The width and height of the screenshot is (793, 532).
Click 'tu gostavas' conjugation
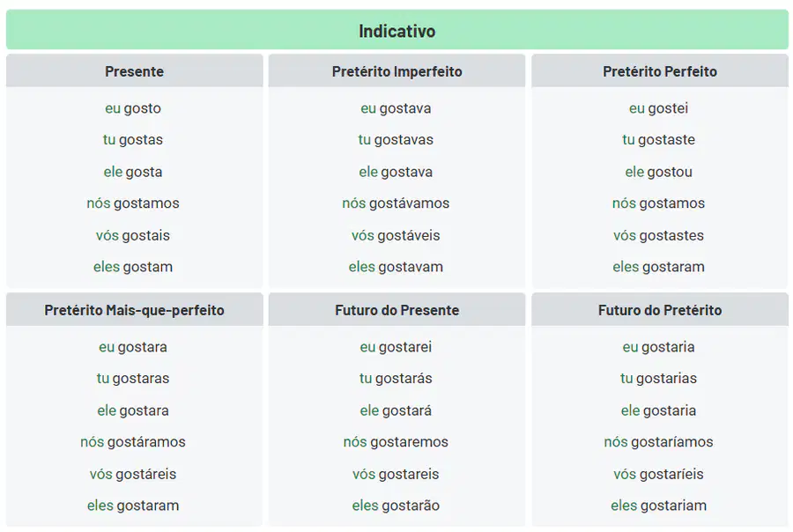396,139
